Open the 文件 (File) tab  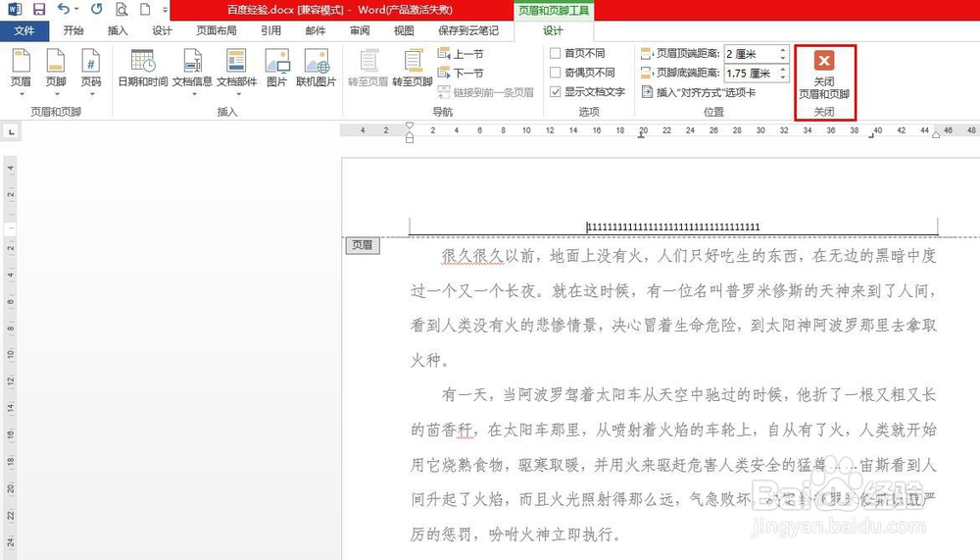24,30
